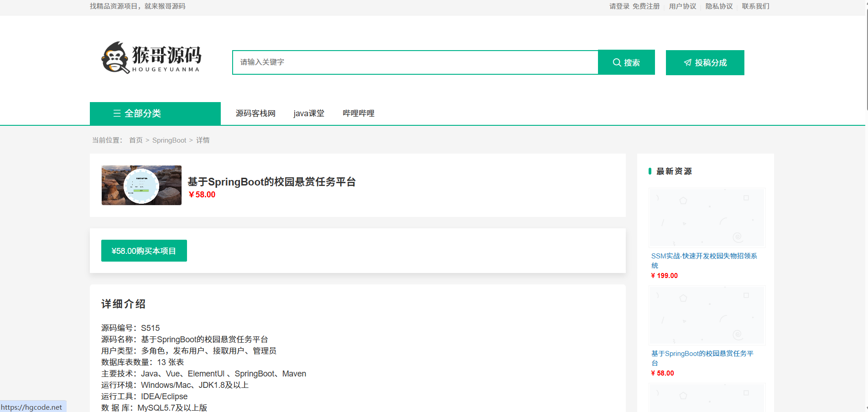The image size is (868, 412).
Task: Click the paper plane icon on 投稿分成
Action: tap(688, 62)
